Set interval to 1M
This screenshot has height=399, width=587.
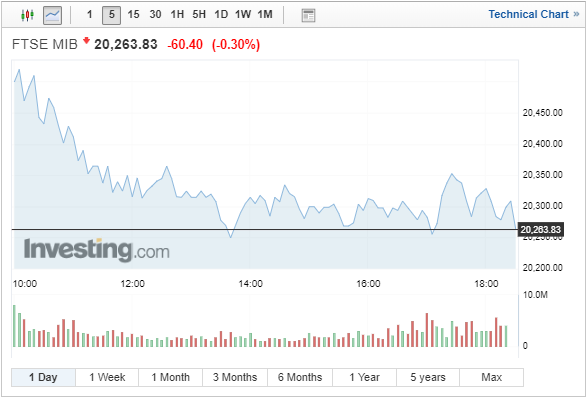[265, 15]
